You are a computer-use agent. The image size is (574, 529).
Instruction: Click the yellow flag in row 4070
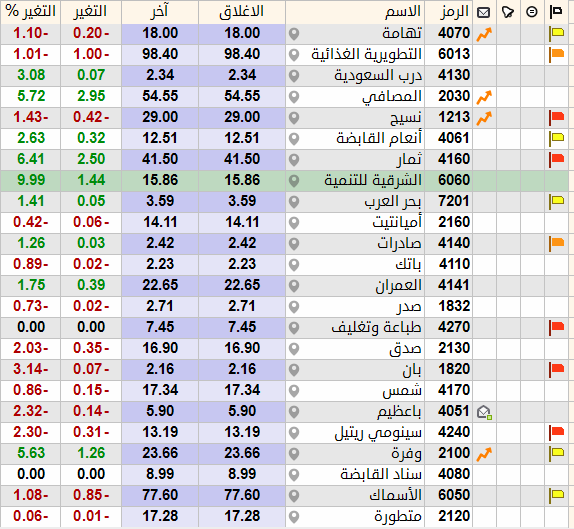pos(556,34)
